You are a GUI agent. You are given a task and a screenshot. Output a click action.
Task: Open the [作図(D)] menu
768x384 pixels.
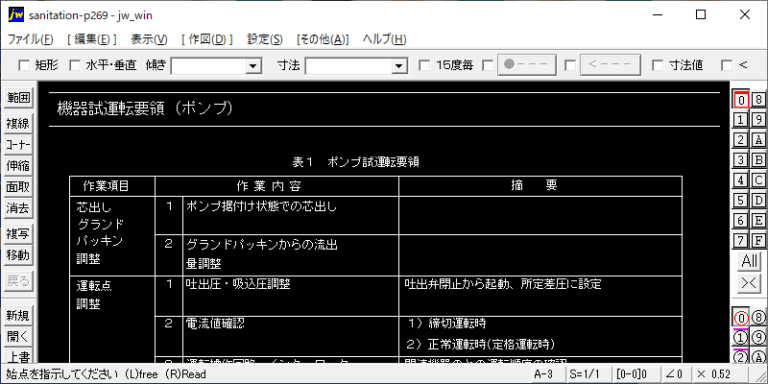tap(207, 40)
